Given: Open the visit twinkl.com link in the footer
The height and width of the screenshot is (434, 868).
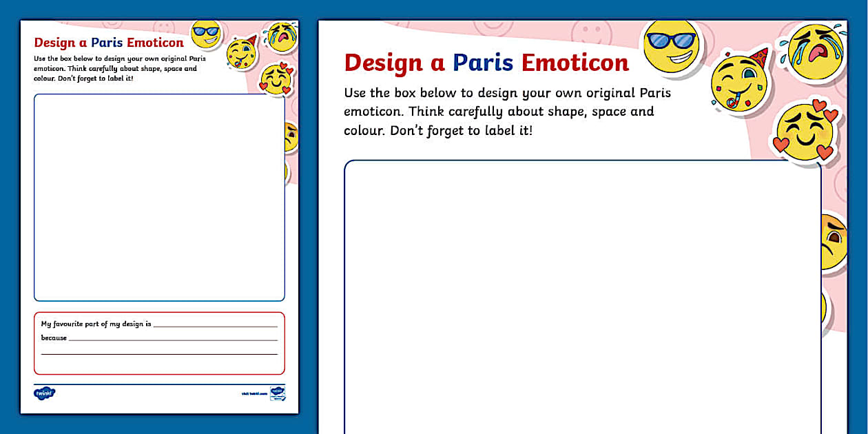Looking at the screenshot, I should click(x=254, y=394).
